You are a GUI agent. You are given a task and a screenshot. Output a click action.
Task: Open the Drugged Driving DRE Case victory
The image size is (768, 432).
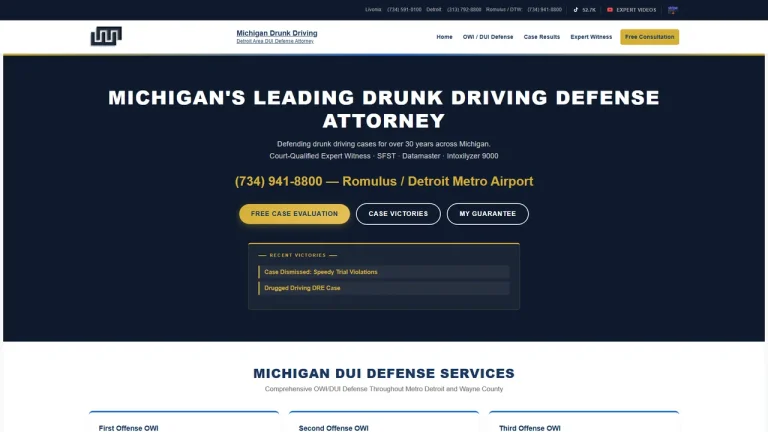pos(384,288)
